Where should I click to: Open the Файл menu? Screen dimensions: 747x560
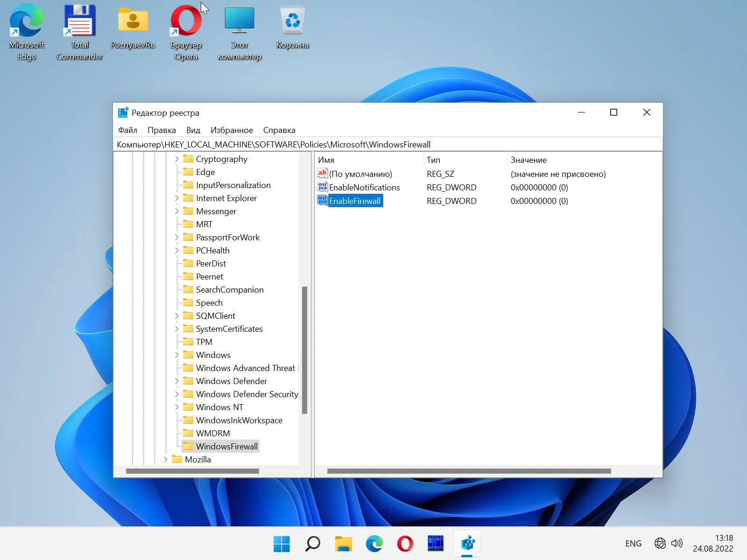click(x=127, y=130)
